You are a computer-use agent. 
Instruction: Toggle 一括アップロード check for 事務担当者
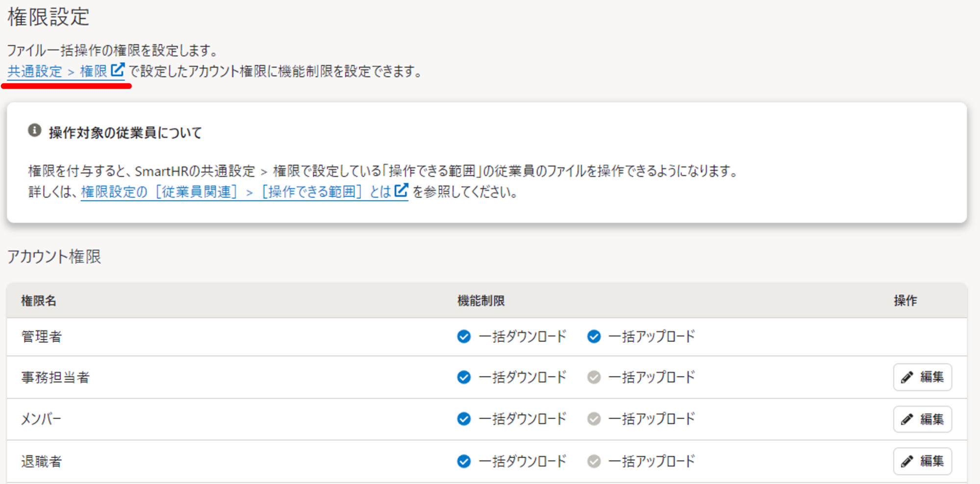(x=594, y=377)
